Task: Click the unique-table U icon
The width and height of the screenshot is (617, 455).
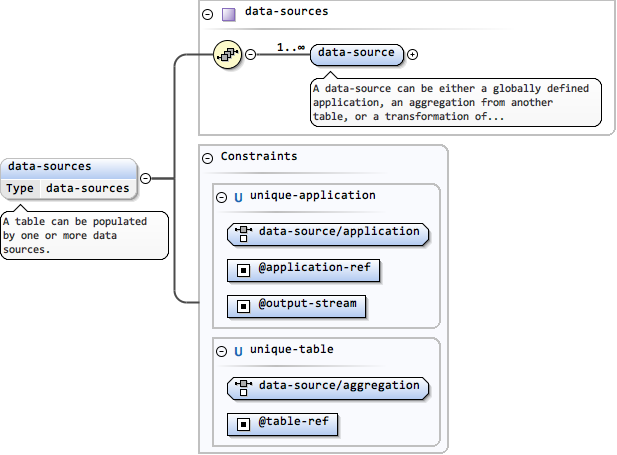Action: tap(238, 351)
